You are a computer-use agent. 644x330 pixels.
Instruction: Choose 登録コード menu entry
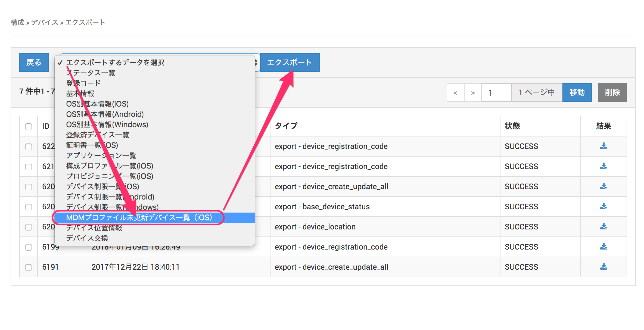click(83, 83)
